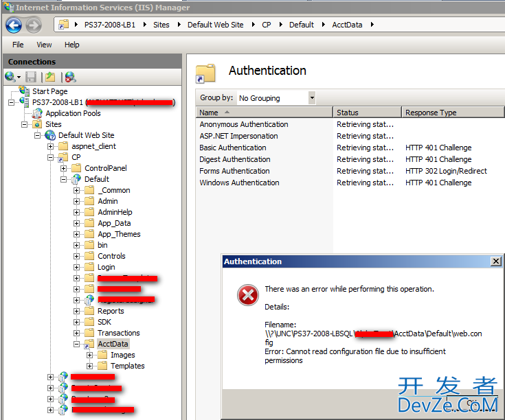Click PS37-2008-LB1 in the breadcrumb path
The width and height of the screenshot is (505, 420).
click(x=110, y=25)
